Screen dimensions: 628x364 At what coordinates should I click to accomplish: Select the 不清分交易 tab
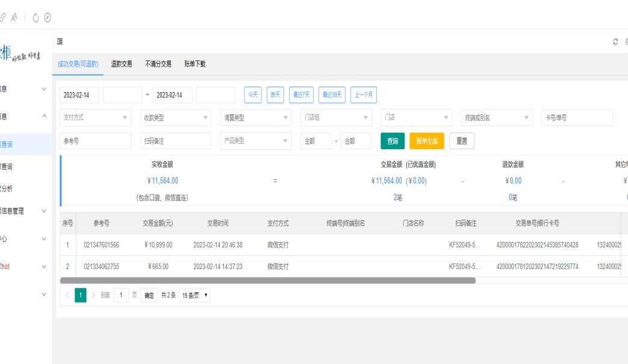coord(158,64)
